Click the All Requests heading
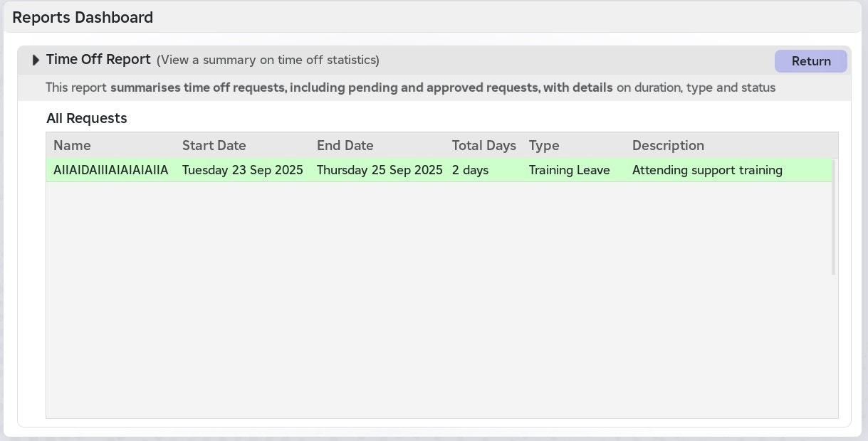 (87, 118)
